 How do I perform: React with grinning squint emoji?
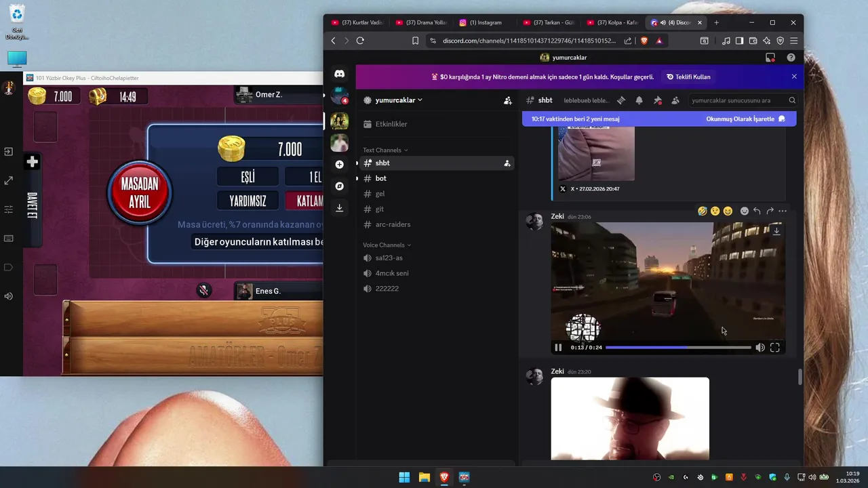point(728,211)
